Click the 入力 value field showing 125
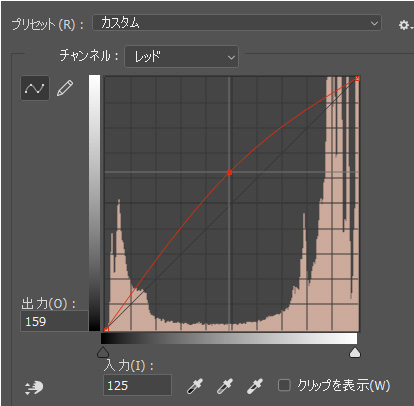Image resolution: width=414 pixels, height=406 pixels. pyautogui.click(x=137, y=385)
